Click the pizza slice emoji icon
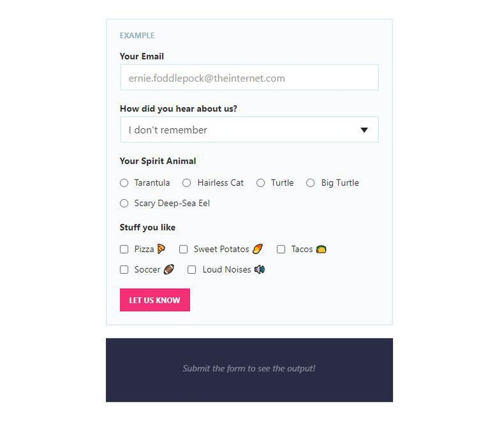The image size is (504, 425). pos(161,249)
